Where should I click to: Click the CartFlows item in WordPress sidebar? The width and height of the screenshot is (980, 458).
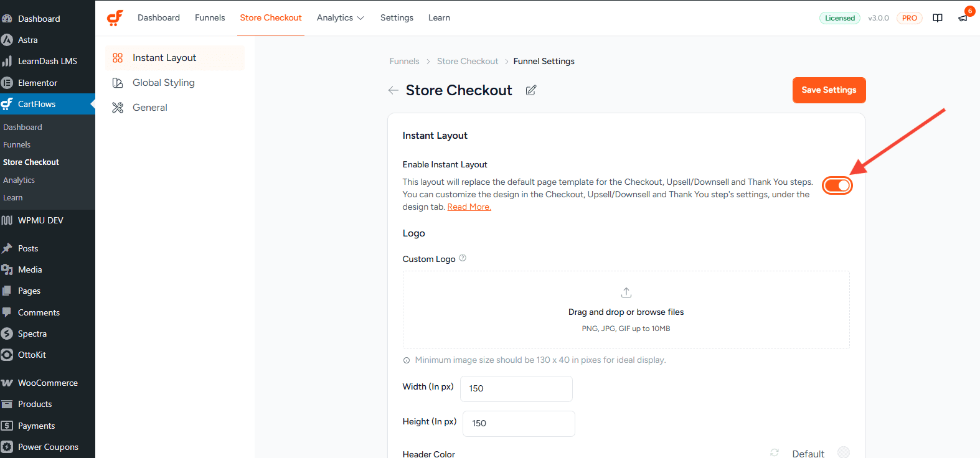47,104
